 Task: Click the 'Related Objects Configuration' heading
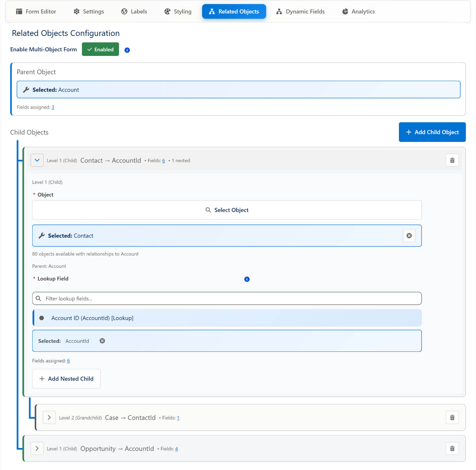point(66,33)
